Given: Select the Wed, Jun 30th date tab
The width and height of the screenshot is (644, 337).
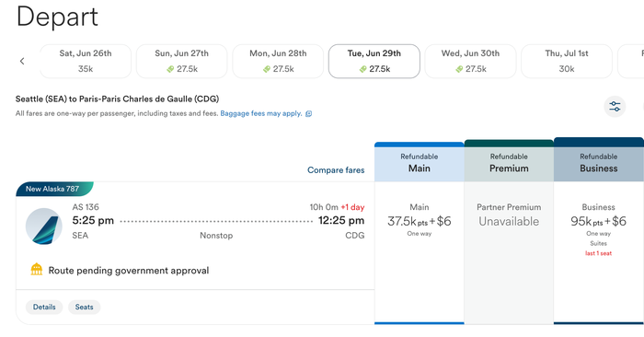Looking at the screenshot, I should pos(470,62).
